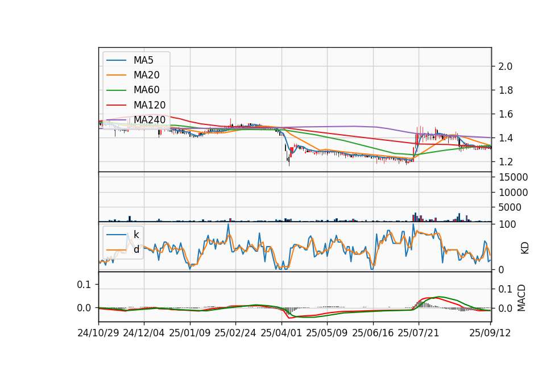Screen dimensions: 546x392
Task: Click the 0 tick on KD axis
Action: point(501,270)
